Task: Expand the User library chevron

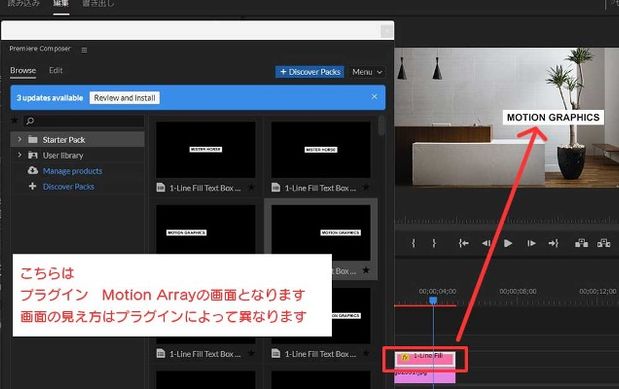Action: click(x=19, y=155)
